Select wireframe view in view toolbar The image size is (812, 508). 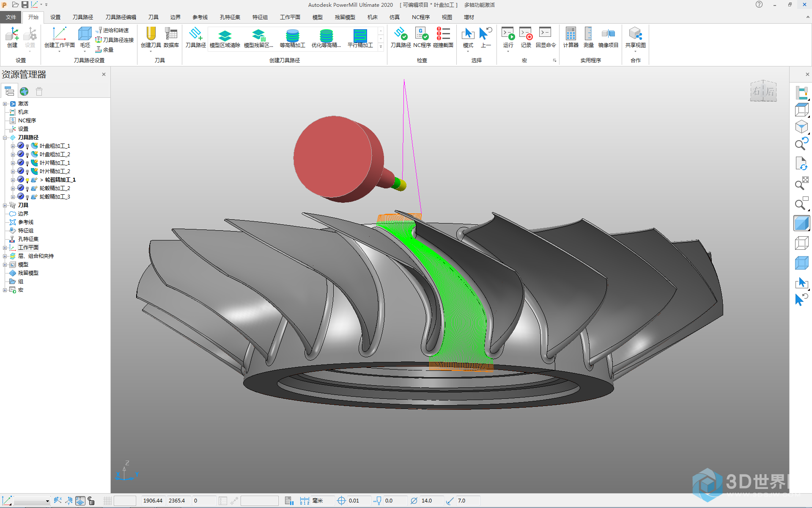801,243
